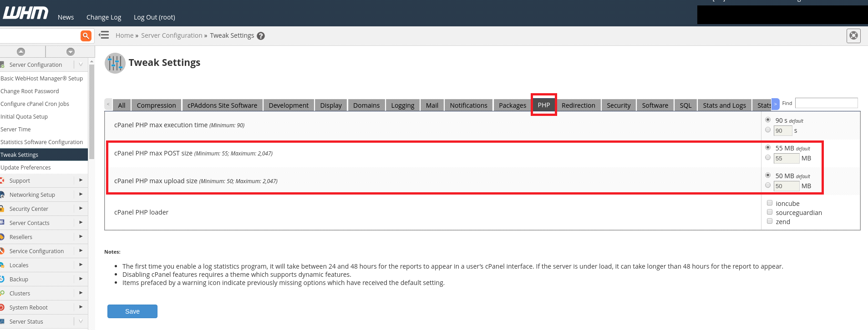The image size is (868, 330).
Task: Open the Stats and Logs tab
Action: (x=724, y=105)
